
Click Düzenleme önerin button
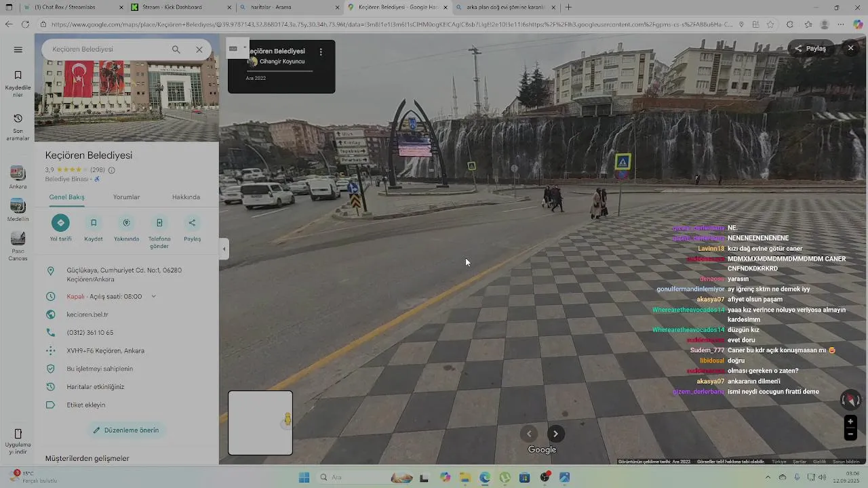tap(127, 430)
